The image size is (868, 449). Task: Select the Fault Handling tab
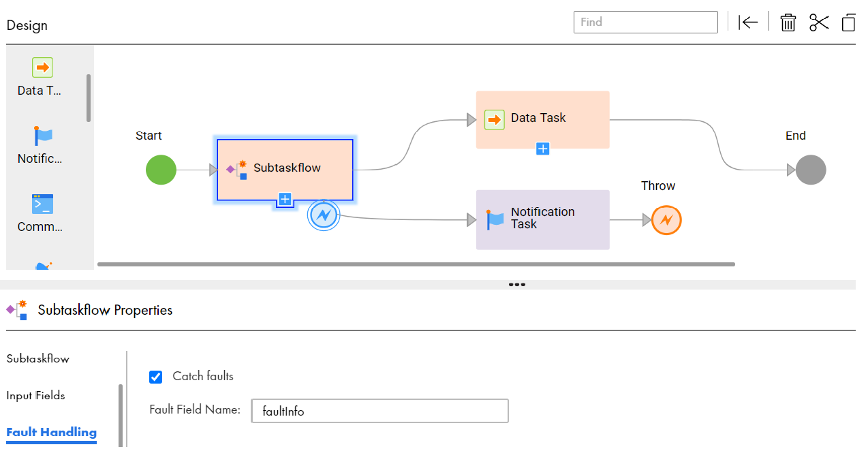click(52, 432)
